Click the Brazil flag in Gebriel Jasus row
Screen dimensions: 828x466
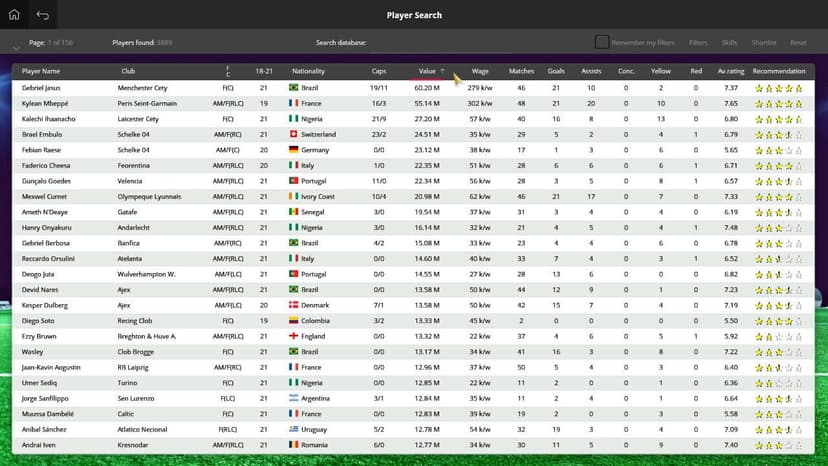tap(294, 88)
